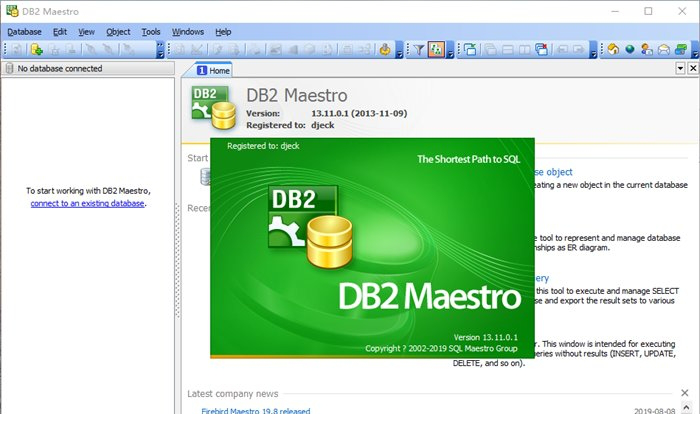The image size is (700, 430).
Task: Click the database icon beside No database connected
Action: click(x=9, y=68)
